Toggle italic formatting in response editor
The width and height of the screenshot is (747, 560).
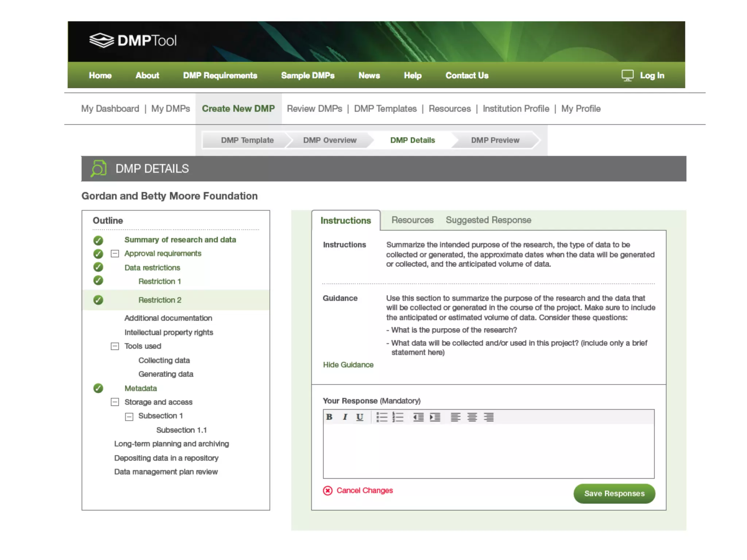pyautogui.click(x=345, y=417)
